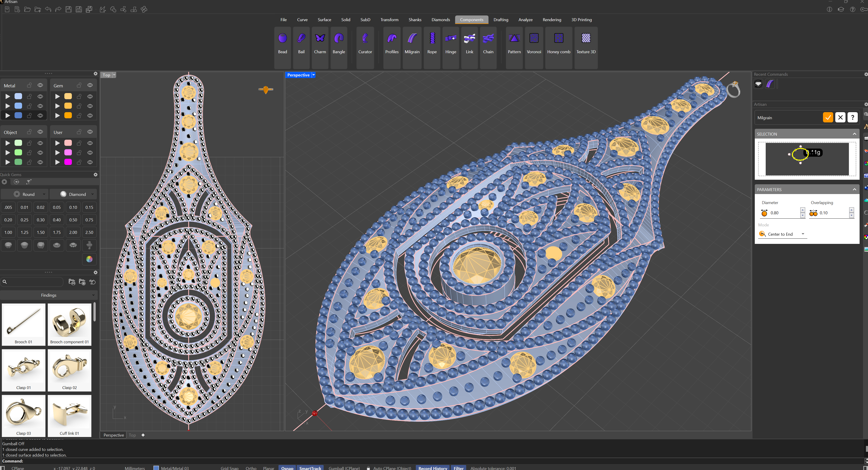The width and height of the screenshot is (868, 470).
Task: Select the 1.00 carat quick gem size
Action: tap(8, 232)
